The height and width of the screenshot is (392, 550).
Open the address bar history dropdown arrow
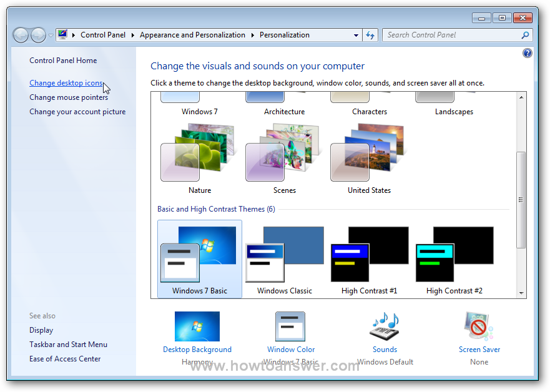(356, 35)
